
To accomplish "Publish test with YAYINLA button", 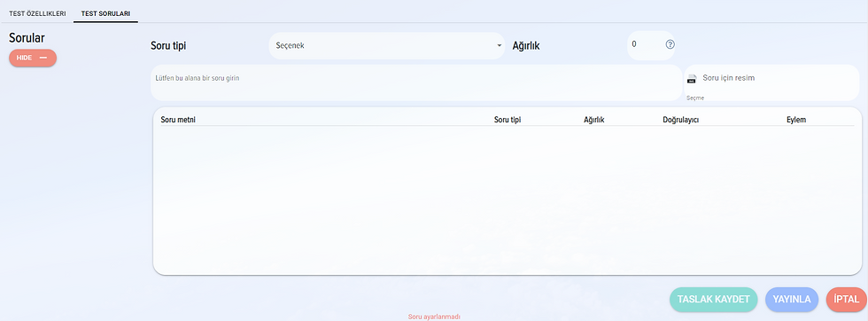I will click(792, 300).
